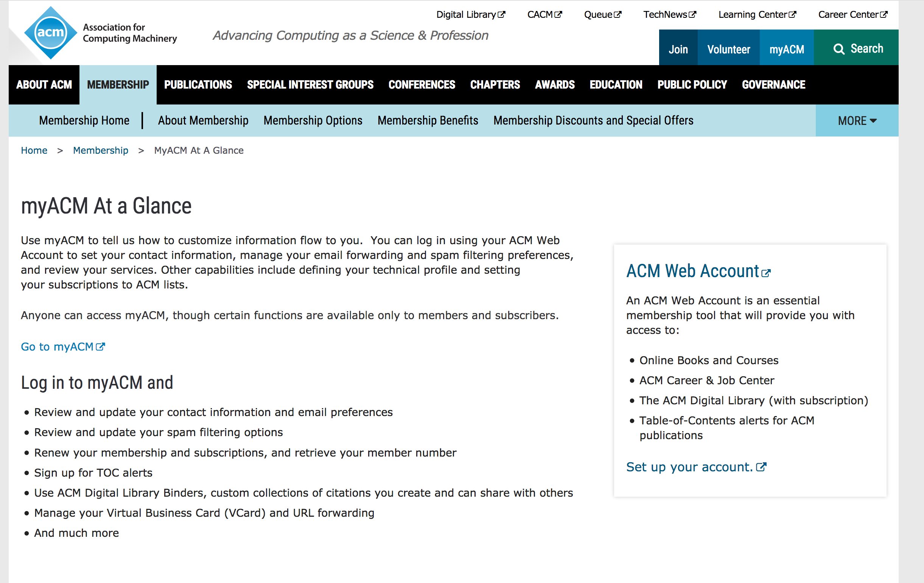Click Sign up for TOC alerts item
Screen dimensions: 924x583
pyautogui.click(x=93, y=473)
